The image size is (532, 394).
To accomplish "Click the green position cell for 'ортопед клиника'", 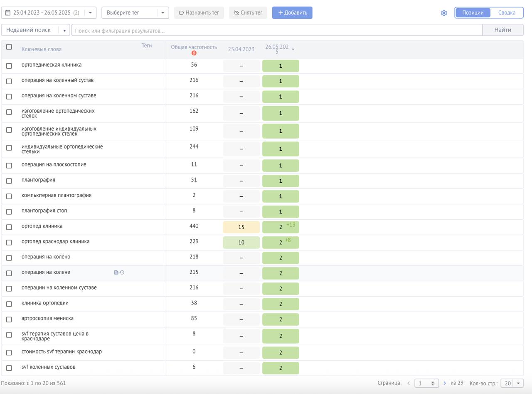I will point(281,227).
